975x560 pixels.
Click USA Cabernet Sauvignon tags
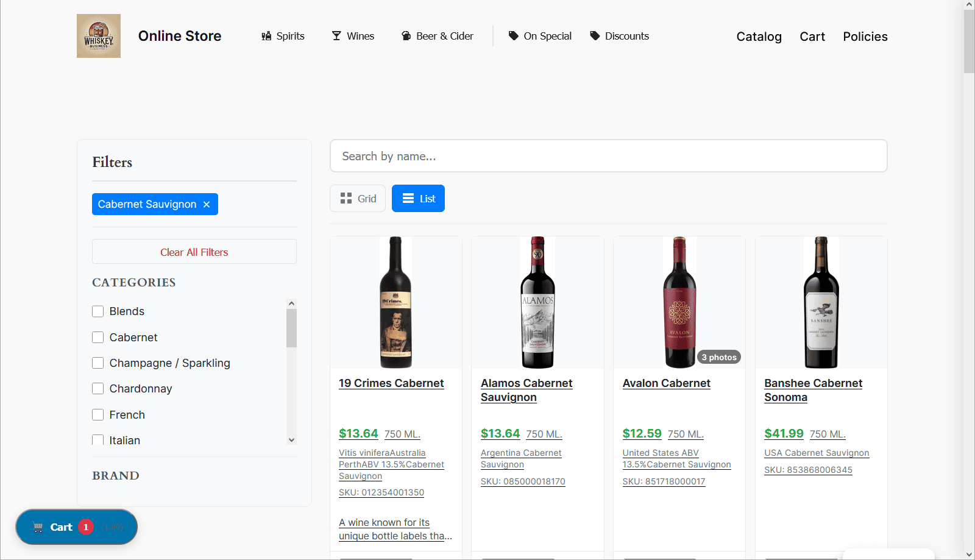point(817,453)
